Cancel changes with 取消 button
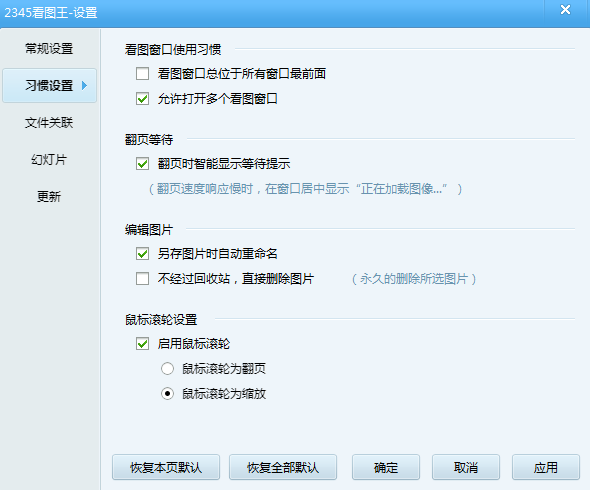This screenshot has width=590, height=490. (466, 467)
